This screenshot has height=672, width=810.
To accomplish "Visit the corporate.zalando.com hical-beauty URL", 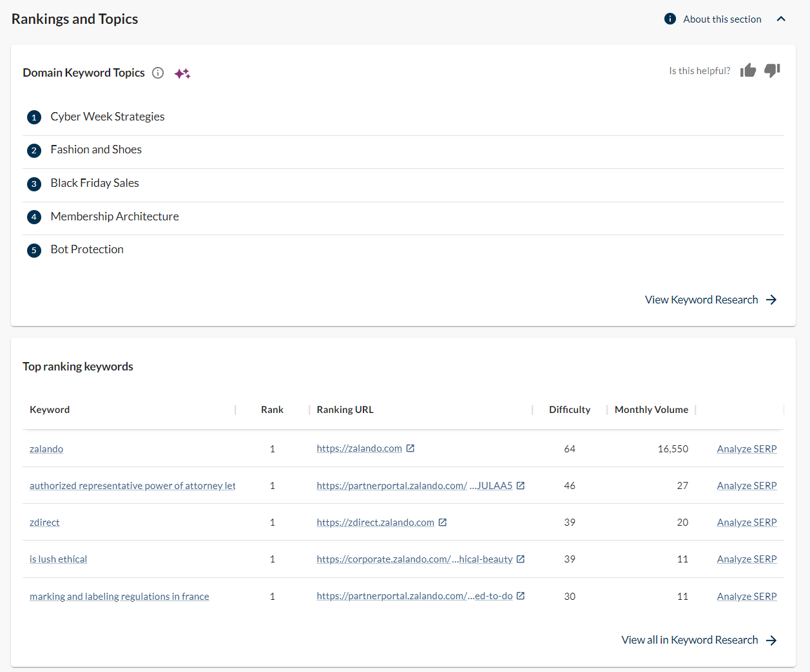I will (x=414, y=559).
